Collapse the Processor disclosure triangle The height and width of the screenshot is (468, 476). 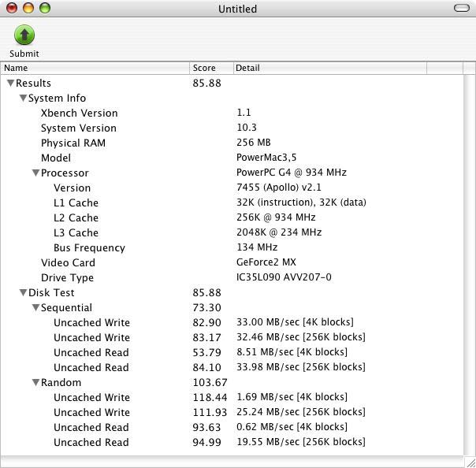pos(35,173)
